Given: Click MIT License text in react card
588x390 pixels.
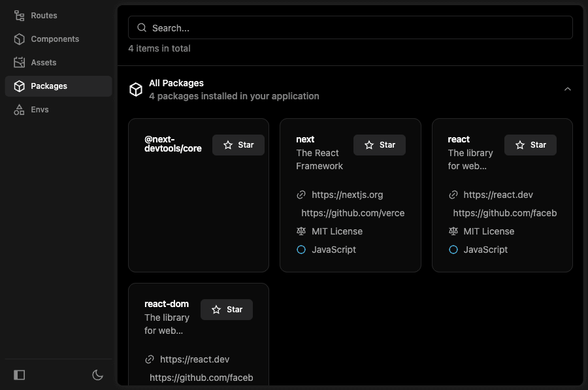Looking at the screenshot, I should [x=489, y=231].
